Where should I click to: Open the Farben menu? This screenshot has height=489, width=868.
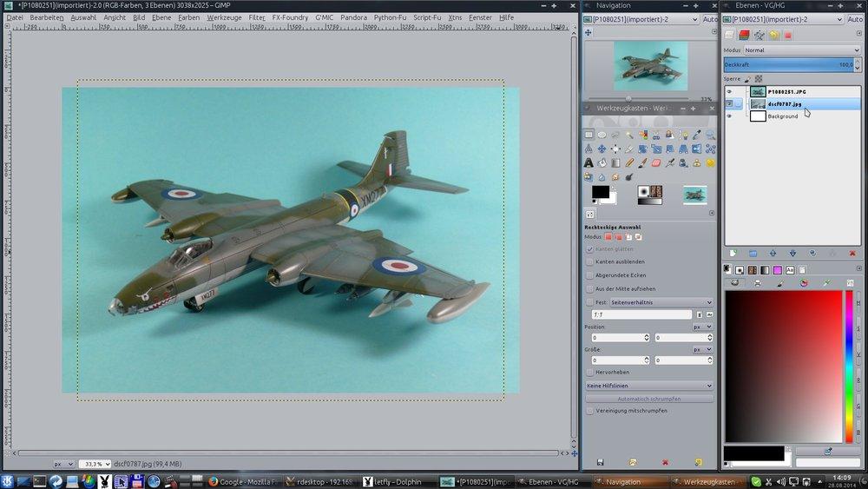pyautogui.click(x=188, y=17)
